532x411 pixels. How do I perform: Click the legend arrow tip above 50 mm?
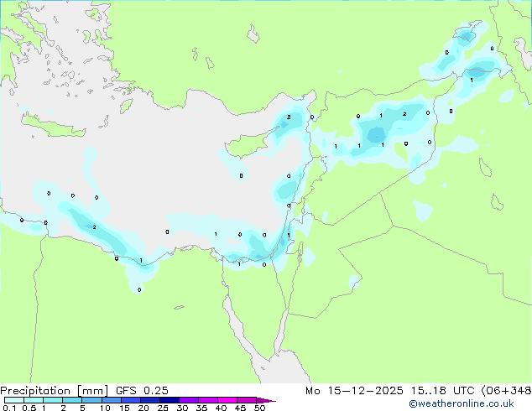pyautogui.click(x=266, y=400)
